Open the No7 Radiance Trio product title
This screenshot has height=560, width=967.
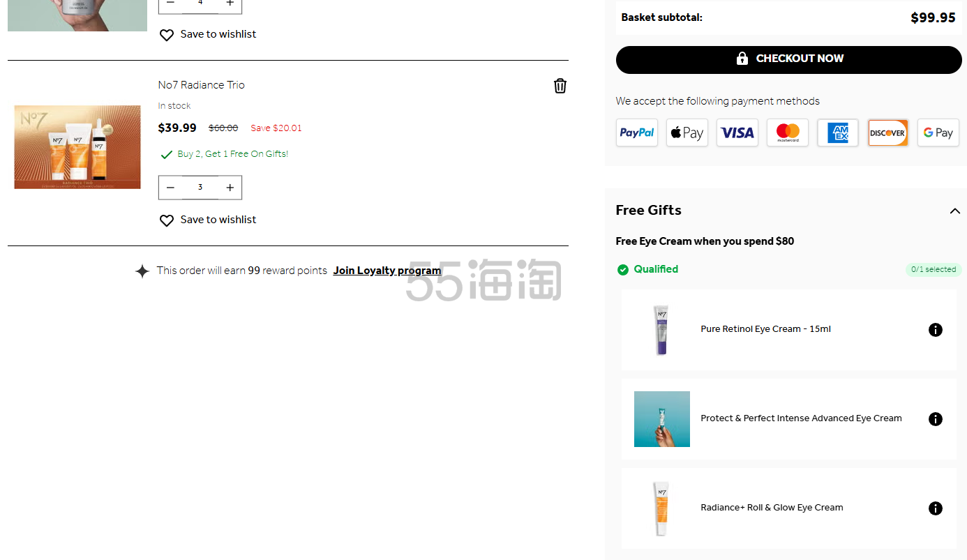click(201, 85)
